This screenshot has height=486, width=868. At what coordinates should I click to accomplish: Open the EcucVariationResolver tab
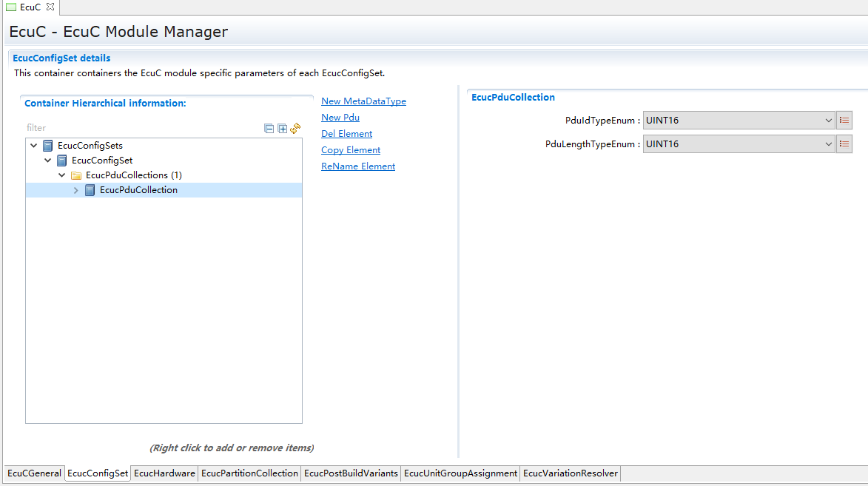[570, 473]
